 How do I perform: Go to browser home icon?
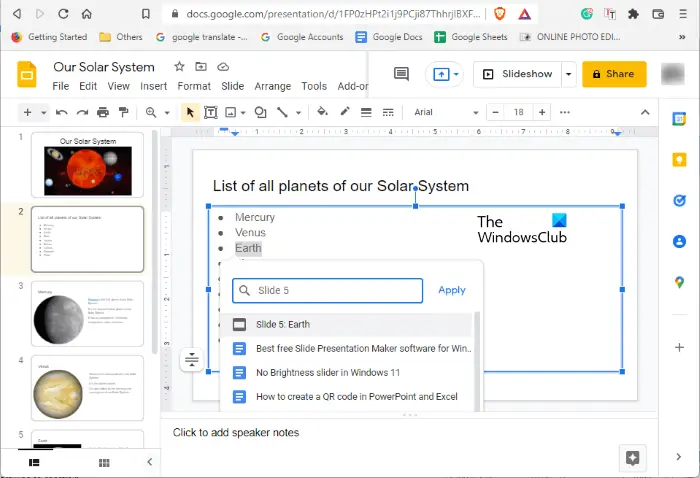pyautogui.click(x=87, y=14)
